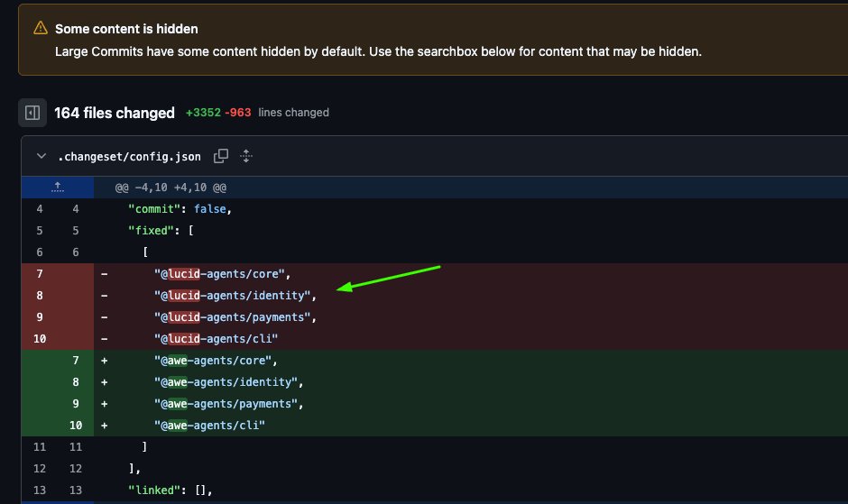Click the '164 files changed' heading
Viewport: 848px width, 504px height.
click(114, 113)
